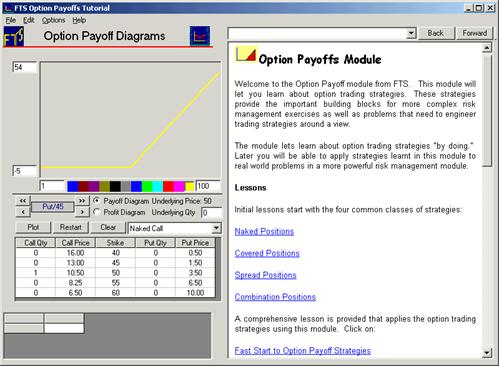Click the Put Qty cell for strike 45
499x366 pixels.
[x=155, y=263]
